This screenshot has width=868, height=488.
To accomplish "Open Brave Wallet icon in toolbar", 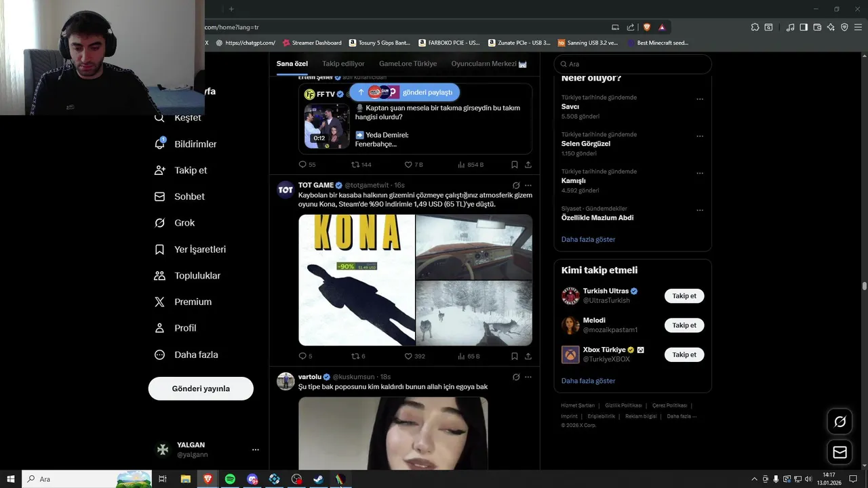I will point(817,27).
